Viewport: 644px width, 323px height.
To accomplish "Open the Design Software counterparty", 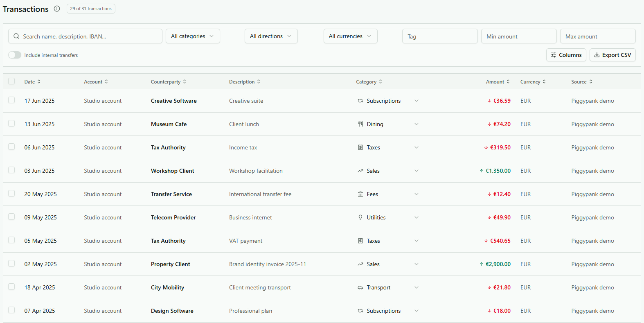I will click(x=172, y=311).
